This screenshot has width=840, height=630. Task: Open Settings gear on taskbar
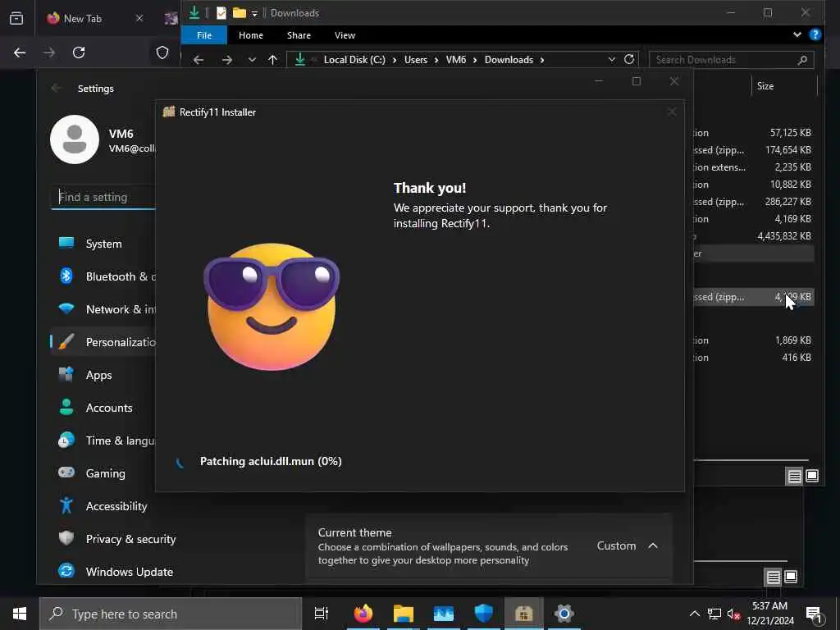(564, 614)
